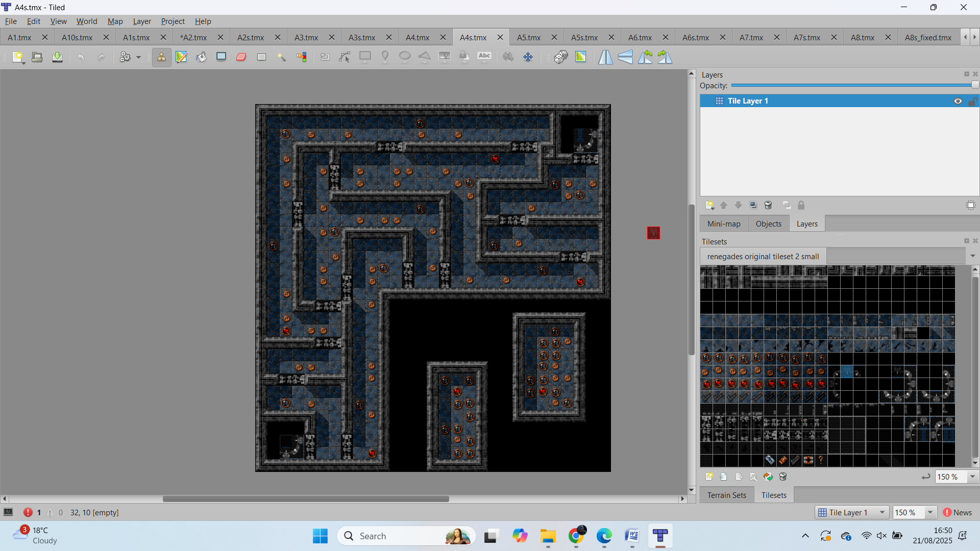
Task: Switch to the Terrain Sets tab
Action: pyautogui.click(x=726, y=495)
